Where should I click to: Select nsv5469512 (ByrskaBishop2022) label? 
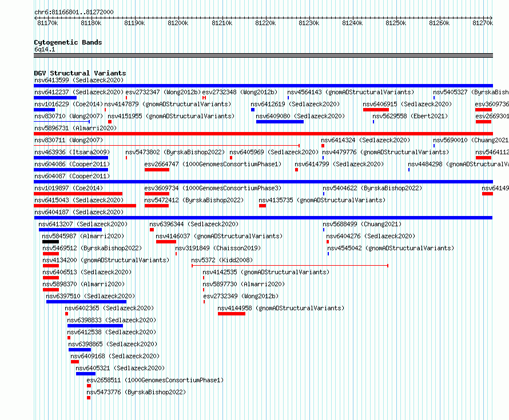coord(92,248)
